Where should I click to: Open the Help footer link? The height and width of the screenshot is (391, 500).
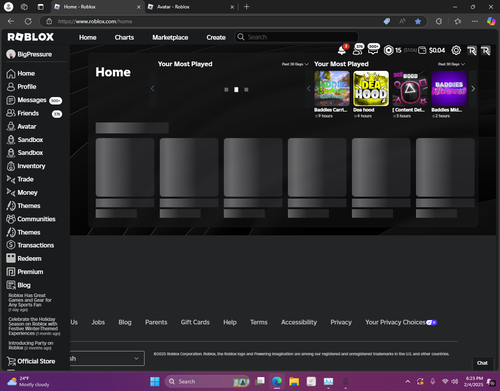(x=230, y=322)
